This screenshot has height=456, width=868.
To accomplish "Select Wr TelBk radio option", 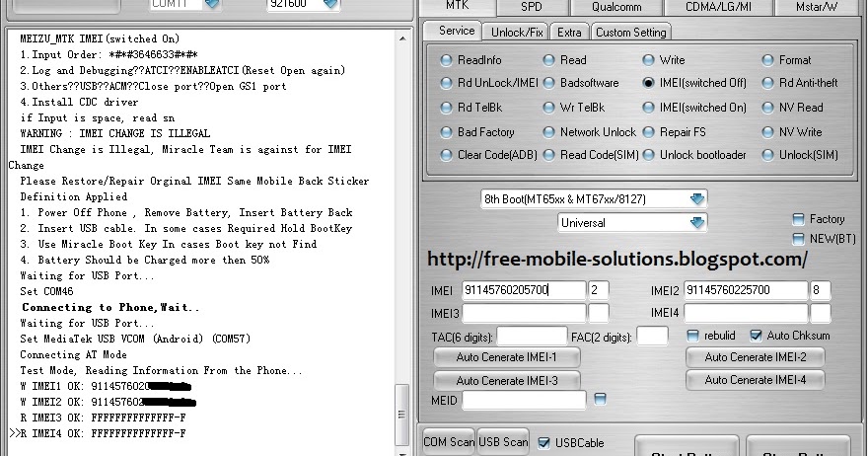I will click(x=548, y=108).
